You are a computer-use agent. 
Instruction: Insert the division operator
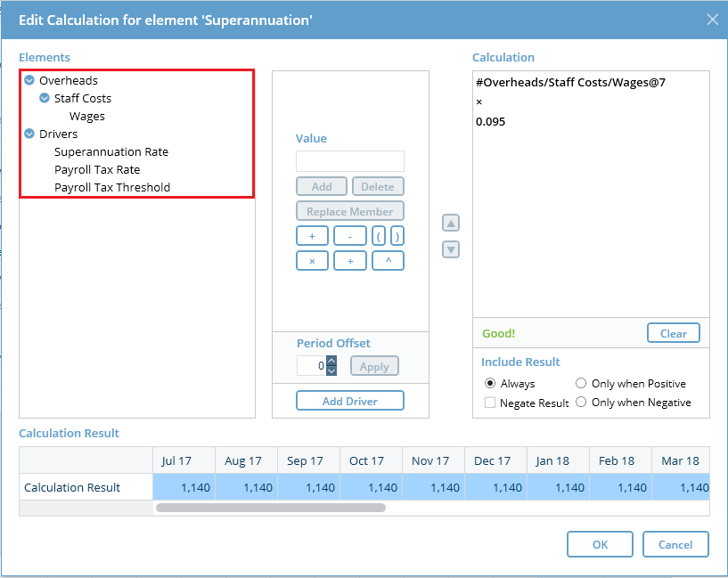[x=349, y=261]
